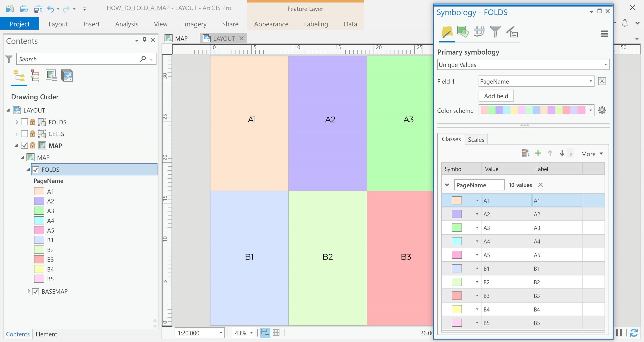Open the Advanced symbology options tab
Screen dimensions: 644x342
tap(512, 32)
